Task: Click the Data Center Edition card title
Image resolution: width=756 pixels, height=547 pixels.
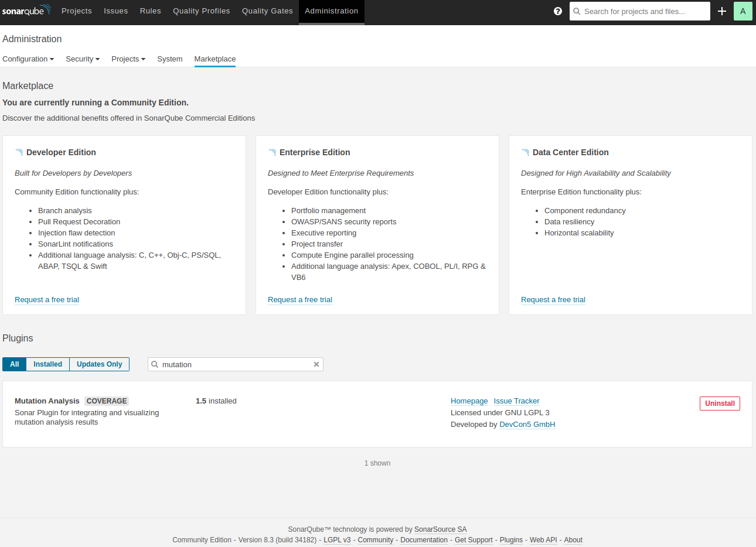Action: pos(571,152)
